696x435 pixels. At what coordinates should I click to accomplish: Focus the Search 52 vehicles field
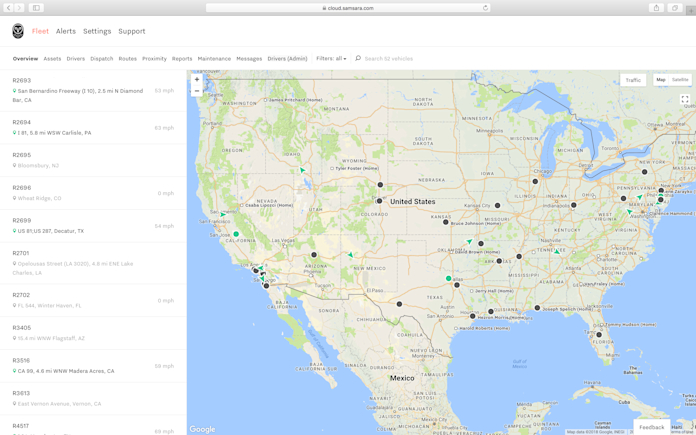point(388,59)
